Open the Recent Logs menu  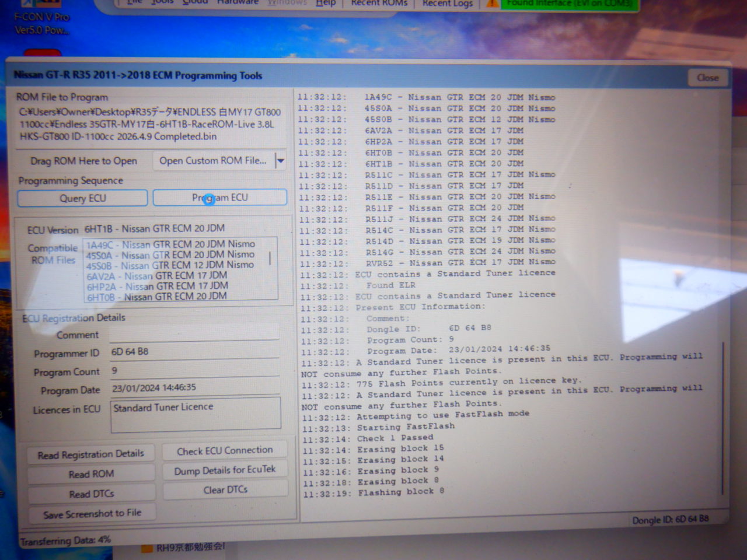coord(448,3)
